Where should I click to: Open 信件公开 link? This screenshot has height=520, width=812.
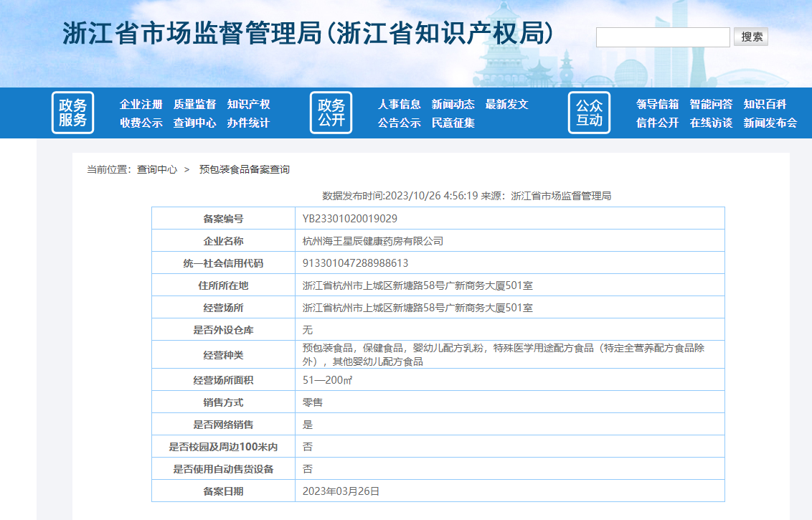657,123
